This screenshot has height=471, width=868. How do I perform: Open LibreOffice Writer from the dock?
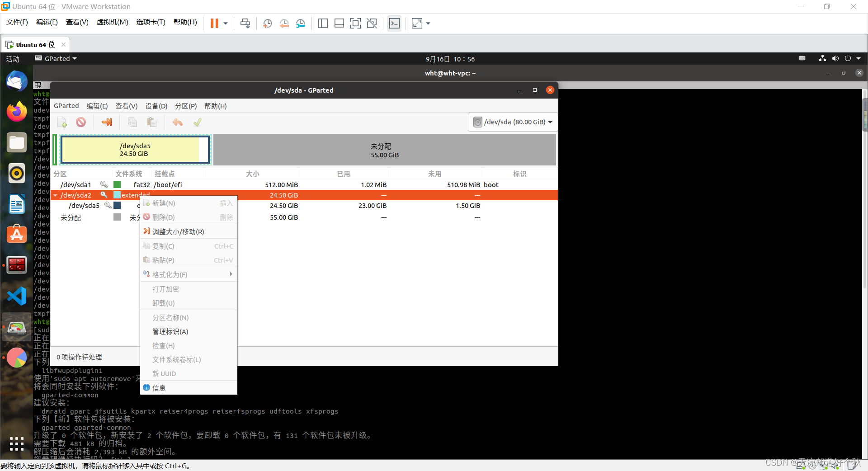coord(17,204)
